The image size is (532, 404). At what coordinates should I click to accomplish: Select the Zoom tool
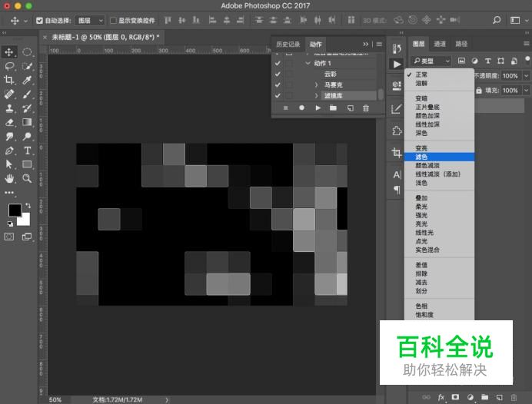coord(27,178)
